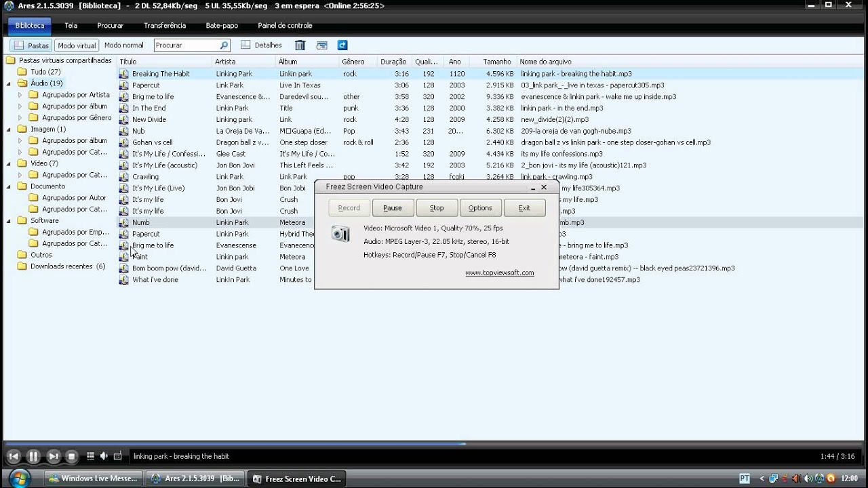This screenshot has width=868, height=488.
Task: Click the Tudo (27) folder icon
Action: pyautogui.click(x=22, y=72)
